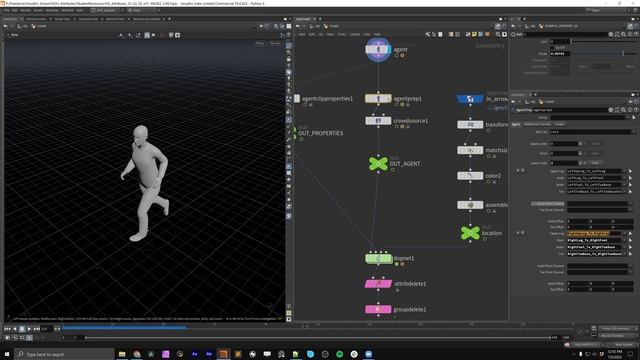
Task: Click the timeline range slider bar
Action: click(318, 338)
